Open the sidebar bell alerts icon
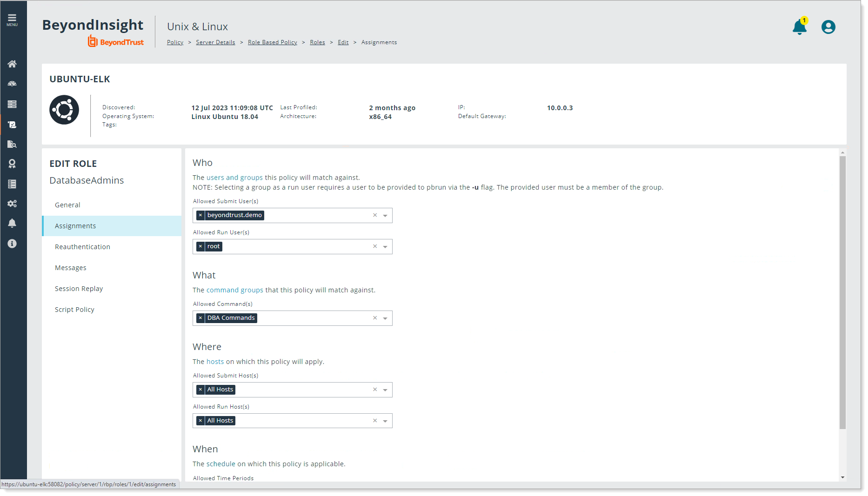Screen dimensions: 868x496 coord(12,223)
